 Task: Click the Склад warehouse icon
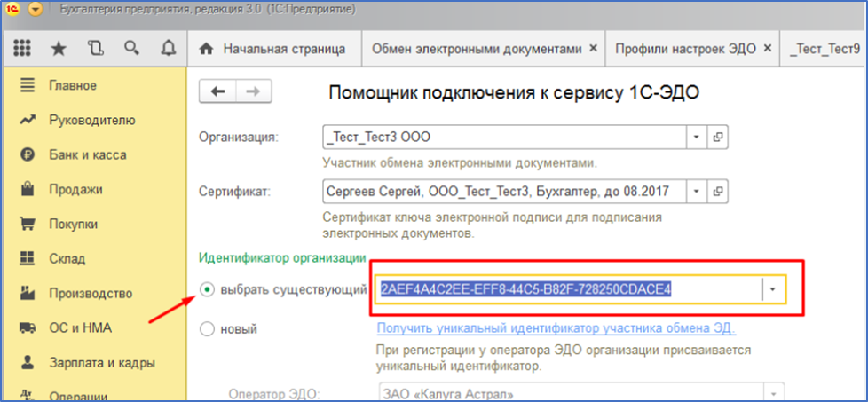(28, 258)
